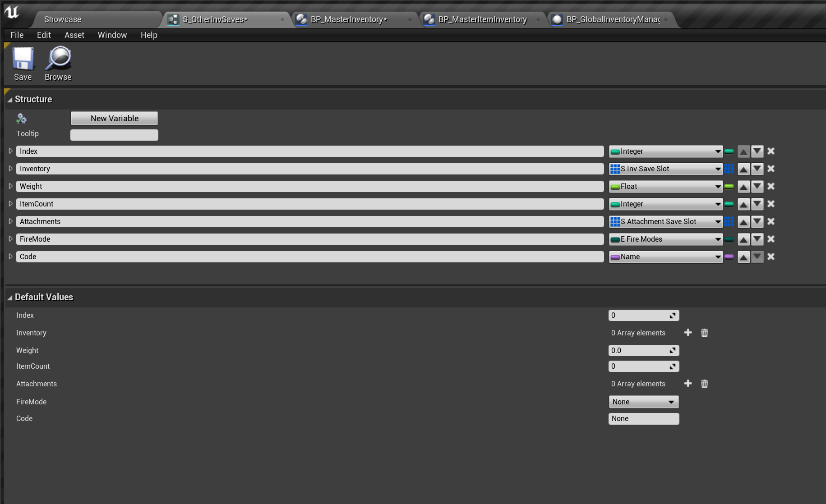Click the Save floppy disk icon
The height and width of the screenshot is (504, 826).
click(x=23, y=59)
